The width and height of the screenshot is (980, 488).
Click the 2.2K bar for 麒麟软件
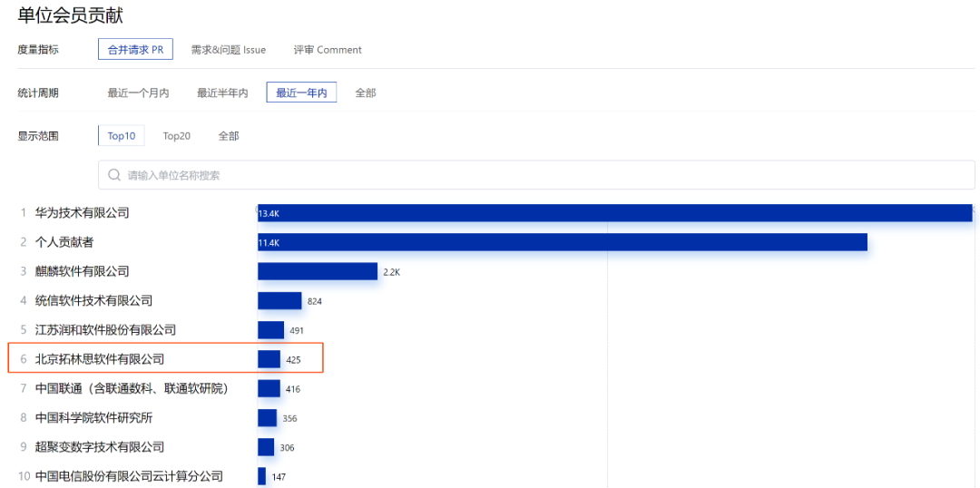(318, 271)
